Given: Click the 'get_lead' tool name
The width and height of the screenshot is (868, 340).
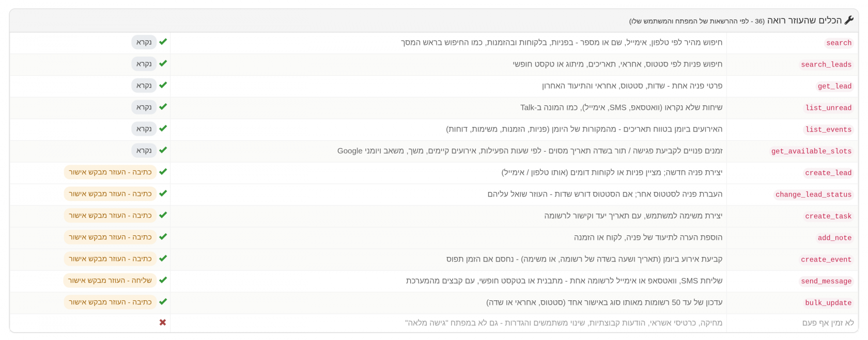Looking at the screenshot, I should pyautogui.click(x=834, y=86).
